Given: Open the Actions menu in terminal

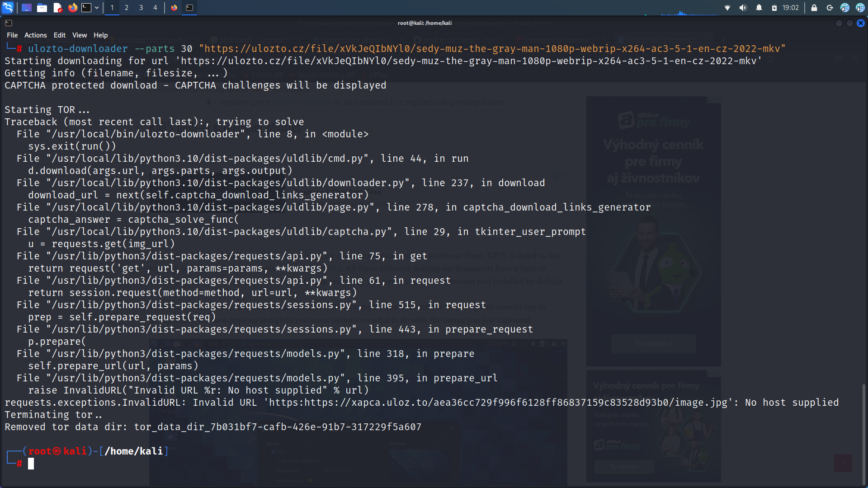Looking at the screenshot, I should [35, 35].
